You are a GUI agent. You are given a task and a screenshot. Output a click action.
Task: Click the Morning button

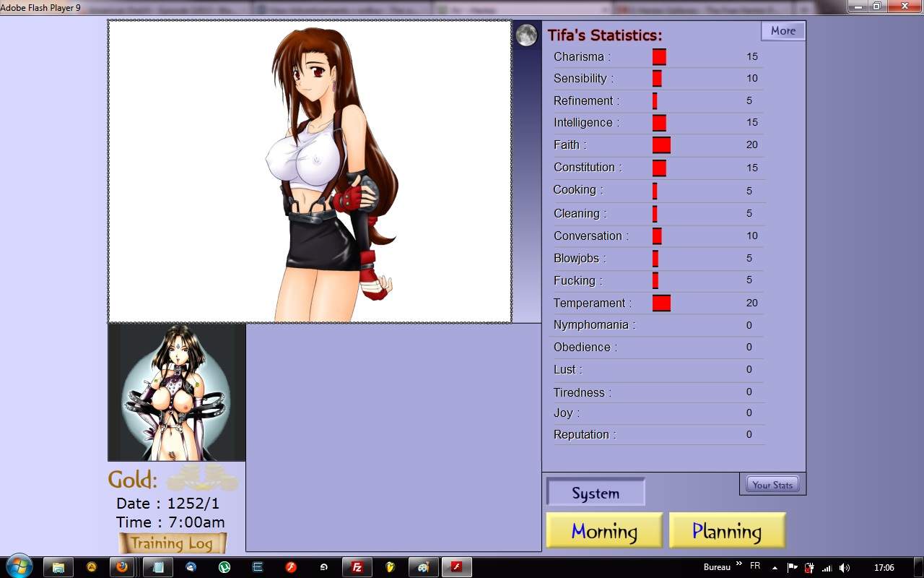[x=604, y=531]
